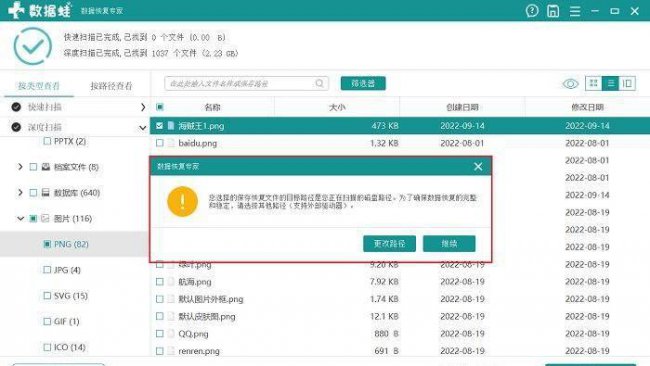Sort by the 创建日期 column header
This screenshot has width=650, height=366.
click(462, 107)
